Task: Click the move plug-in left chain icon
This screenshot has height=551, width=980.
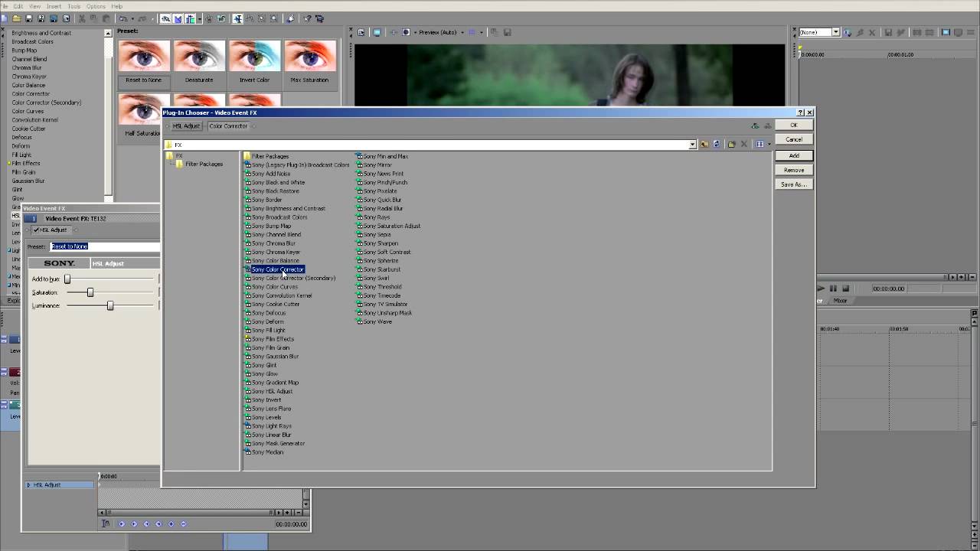Action: coord(755,126)
